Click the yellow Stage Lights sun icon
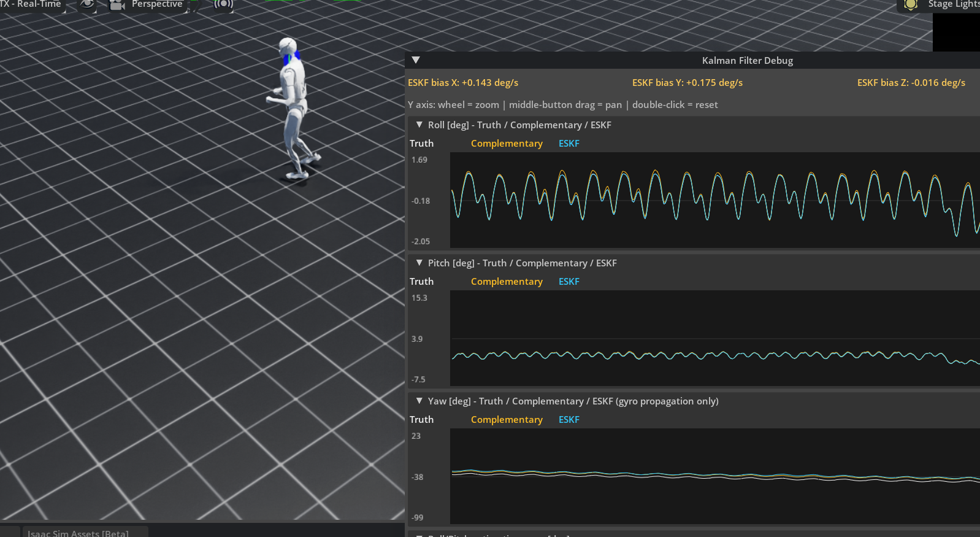980x537 pixels. (911, 5)
